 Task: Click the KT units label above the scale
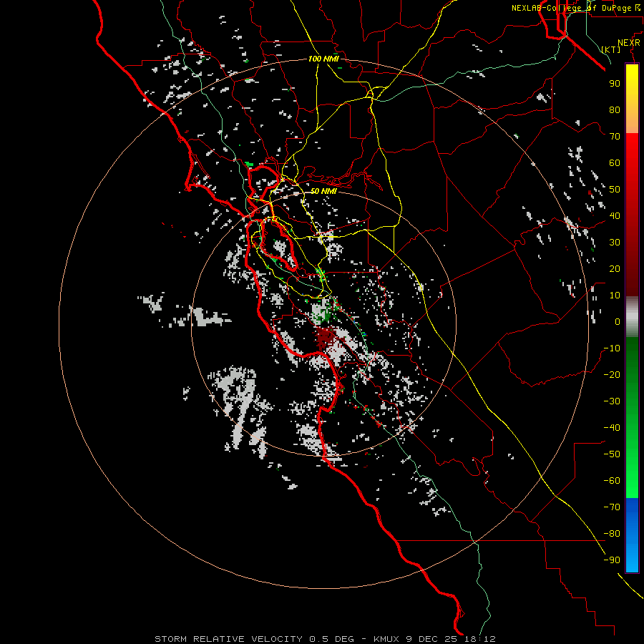pyautogui.click(x=611, y=49)
